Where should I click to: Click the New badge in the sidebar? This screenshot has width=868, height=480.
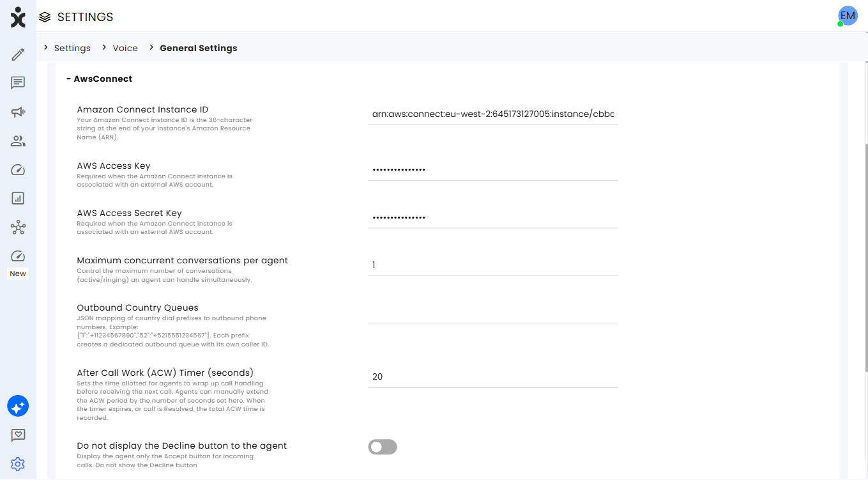click(x=18, y=274)
